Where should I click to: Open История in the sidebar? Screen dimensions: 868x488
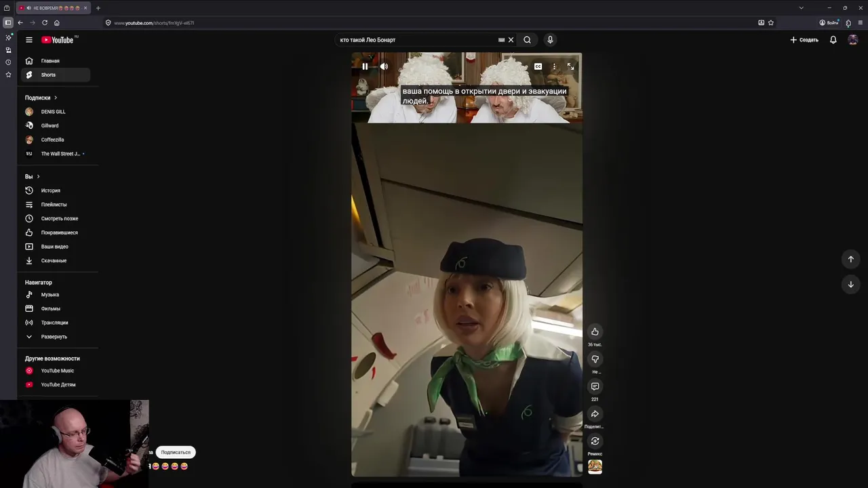(56, 190)
